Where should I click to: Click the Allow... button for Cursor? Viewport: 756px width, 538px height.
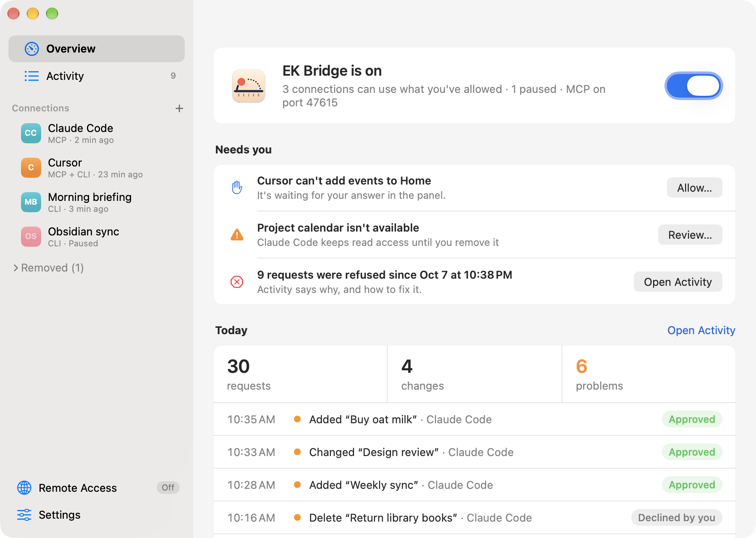[x=694, y=187]
